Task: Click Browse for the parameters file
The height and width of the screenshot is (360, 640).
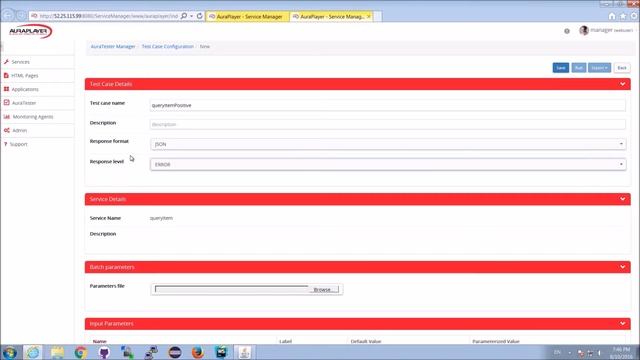Action: [324, 289]
